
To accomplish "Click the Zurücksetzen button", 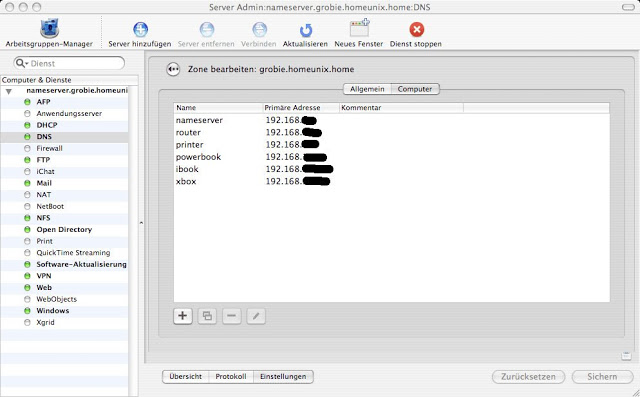I will 528,377.
